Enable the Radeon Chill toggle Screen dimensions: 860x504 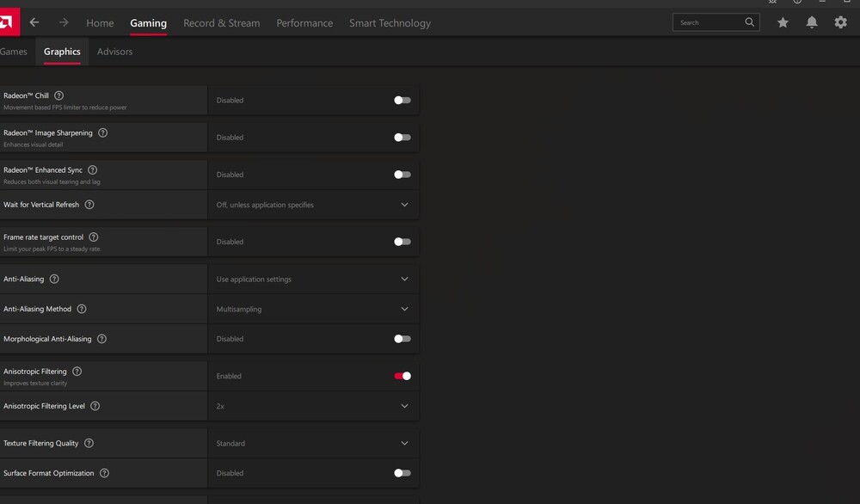click(x=402, y=101)
